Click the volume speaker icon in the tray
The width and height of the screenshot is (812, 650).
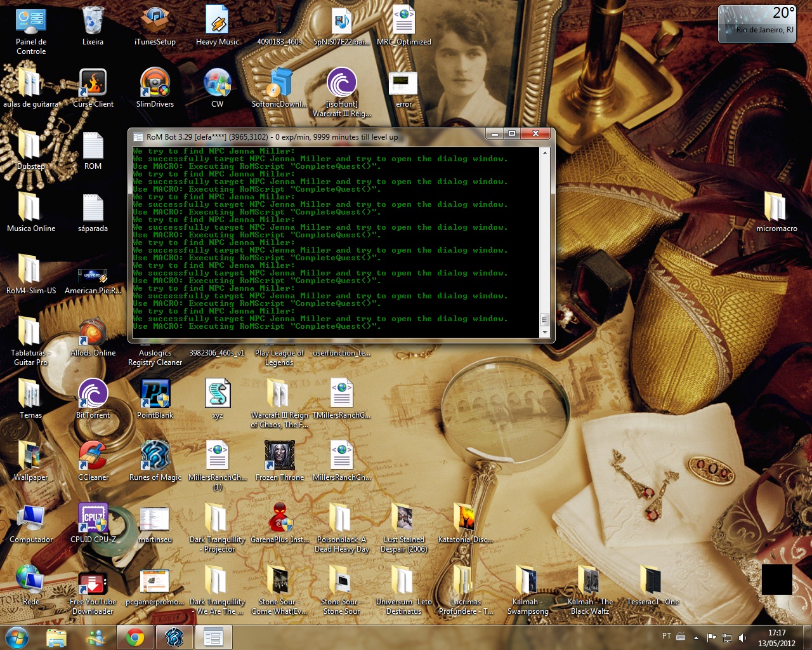pos(743,637)
